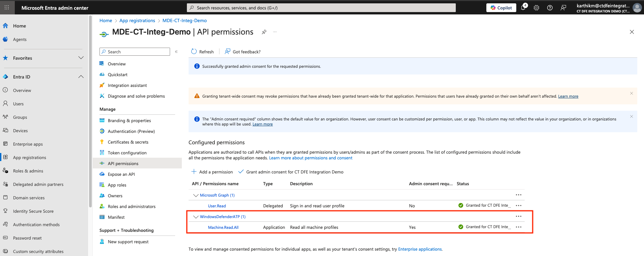Dismiss the tenant-wide consent warning banner
Screen dimensions: 644x256
coord(631,93)
